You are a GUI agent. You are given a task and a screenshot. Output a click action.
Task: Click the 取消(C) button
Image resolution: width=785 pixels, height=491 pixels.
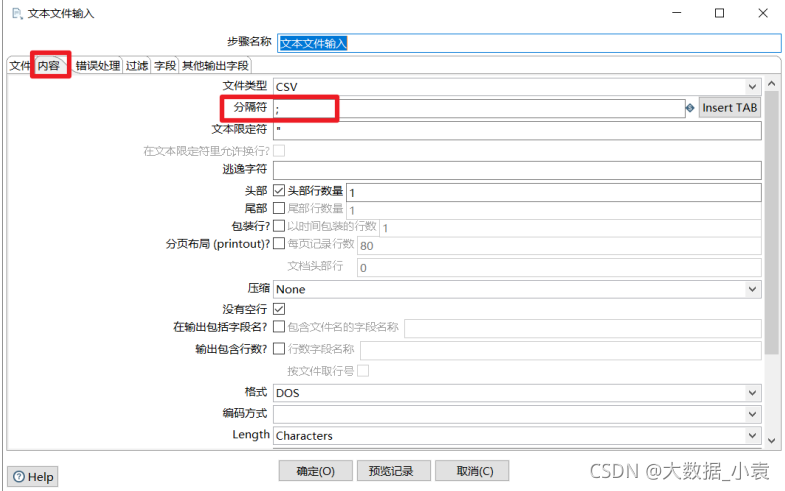pyautogui.click(x=472, y=471)
